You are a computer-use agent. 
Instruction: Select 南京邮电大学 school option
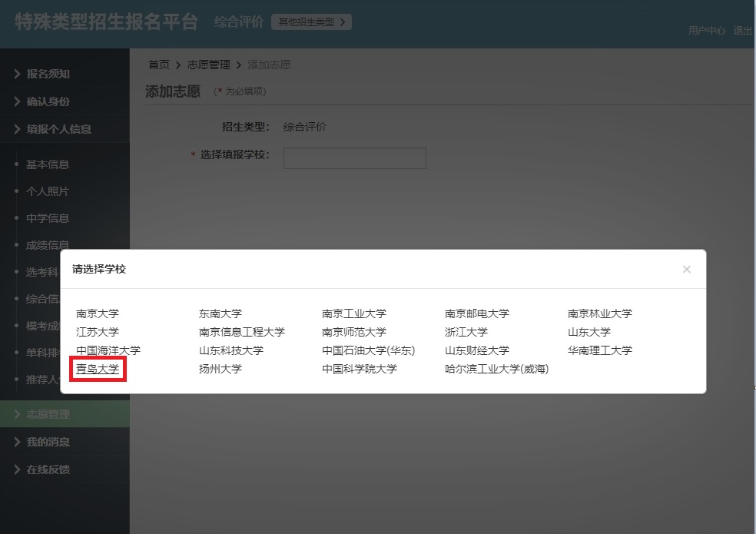[477, 313]
